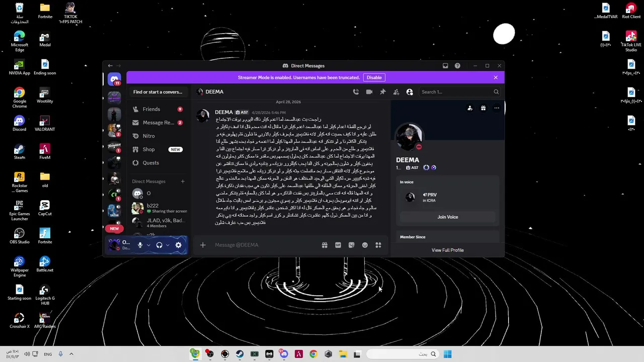Image resolution: width=644 pixels, height=362 pixels.
Task: Open Message Requests tab
Action: tap(158, 123)
